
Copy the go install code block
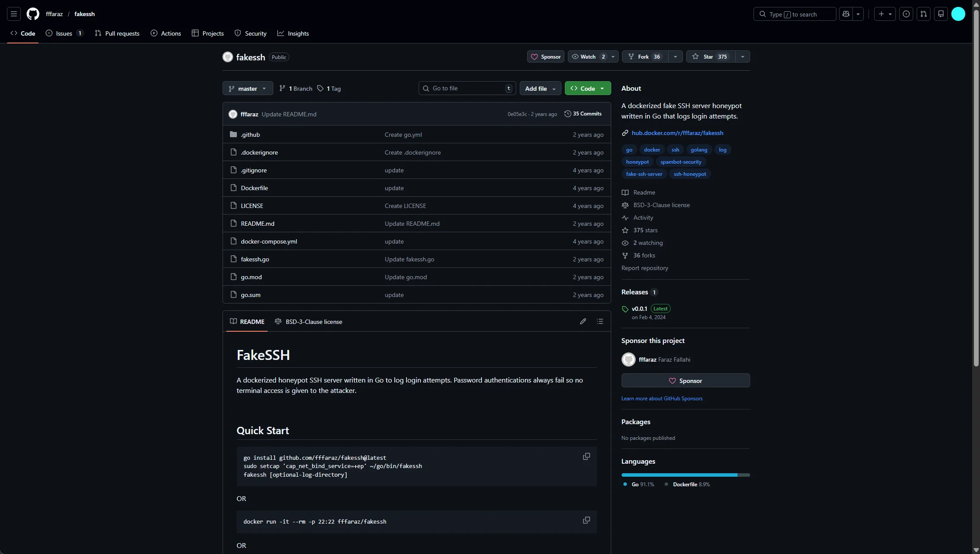[x=586, y=456]
